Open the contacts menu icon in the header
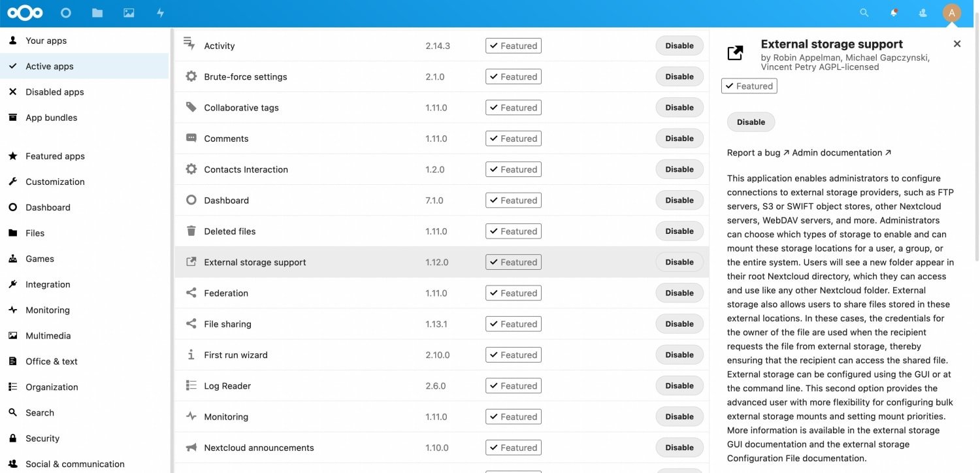Viewport: 980px width, 473px height. (923, 12)
